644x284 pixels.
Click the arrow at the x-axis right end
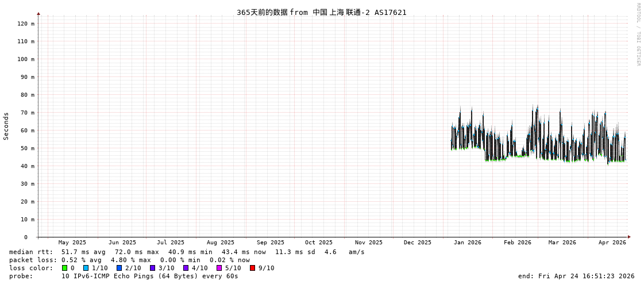[x=629, y=237]
